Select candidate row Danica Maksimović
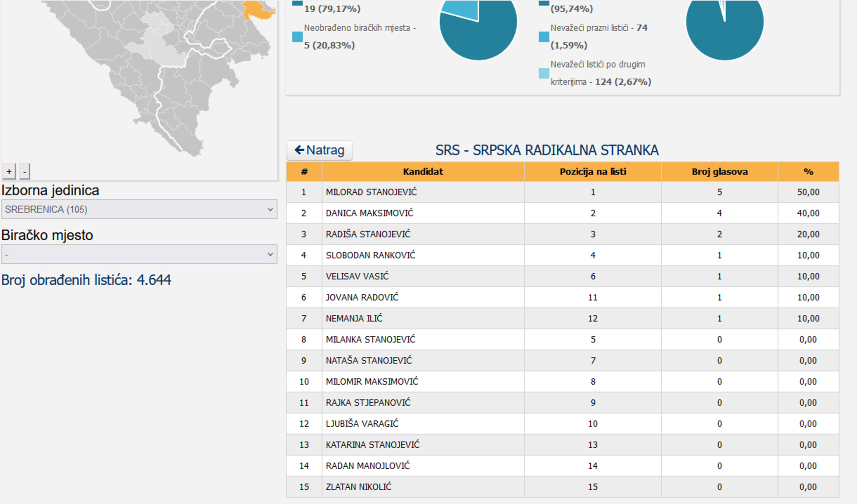 pos(369,213)
